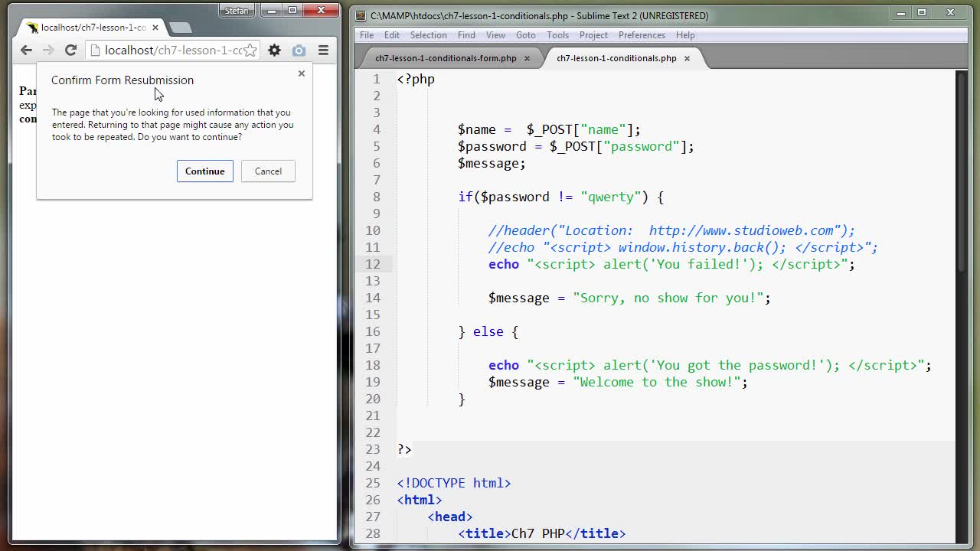Maximize the Sublime Text window
The image size is (980, 551).
(x=922, y=12)
